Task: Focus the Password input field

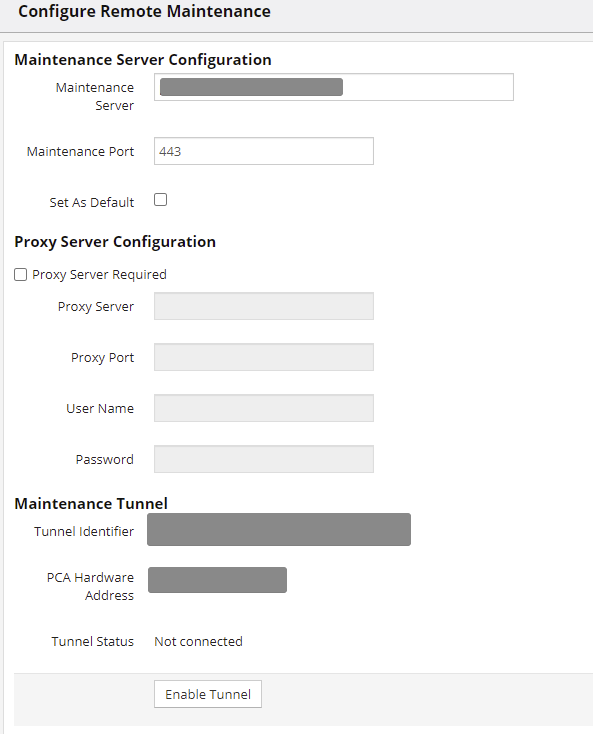Action: tap(264, 459)
